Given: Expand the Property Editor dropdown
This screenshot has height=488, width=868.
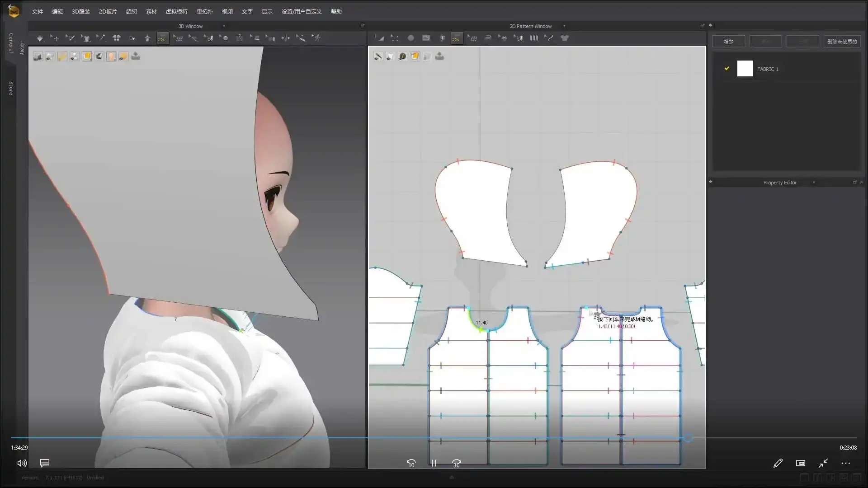Looking at the screenshot, I should click(x=815, y=183).
